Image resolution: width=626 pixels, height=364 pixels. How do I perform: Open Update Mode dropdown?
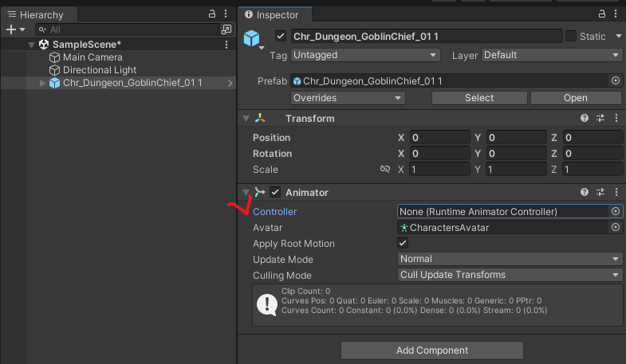(510, 259)
